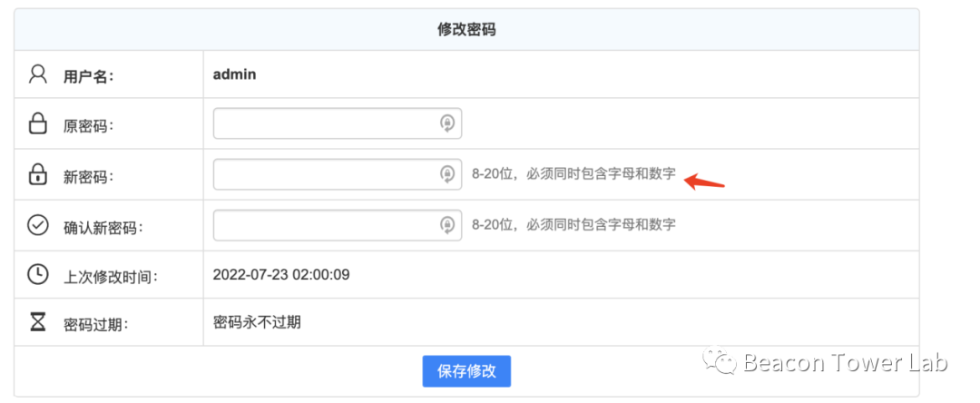Image resolution: width=980 pixels, height=403 pixels.
Task: Click the 用户名 label
Action: coord(88,77)
